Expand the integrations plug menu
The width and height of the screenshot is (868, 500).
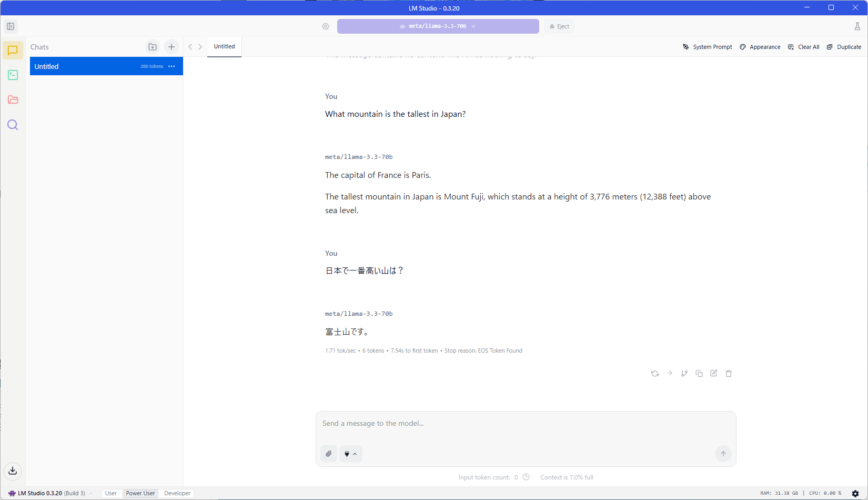pos(350,454)
